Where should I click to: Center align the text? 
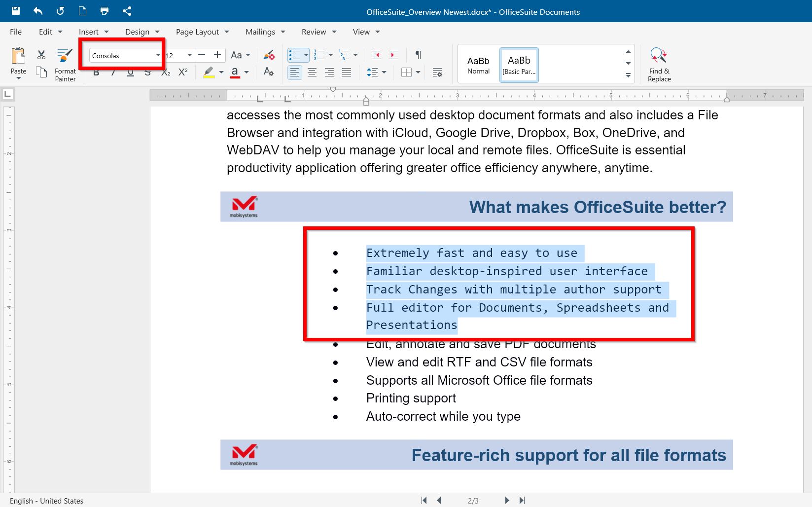312,72
